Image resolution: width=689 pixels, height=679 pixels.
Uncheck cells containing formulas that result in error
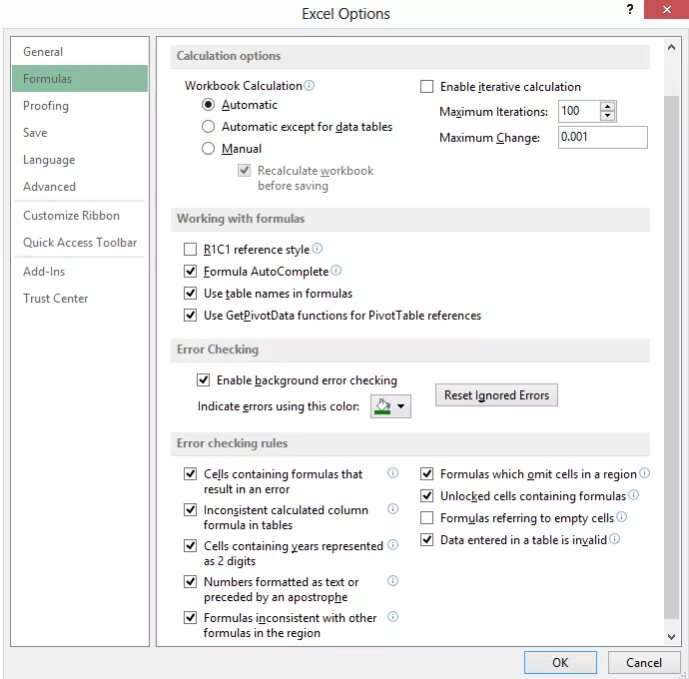point(190,474)
